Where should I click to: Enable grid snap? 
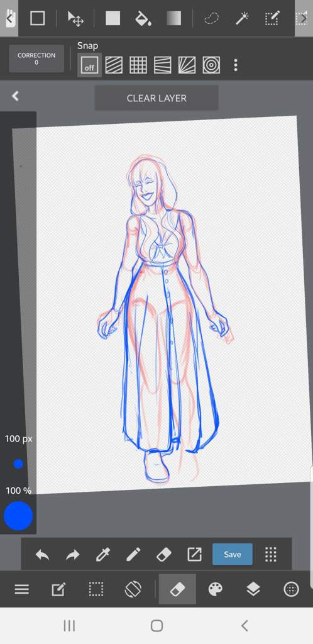138,65
